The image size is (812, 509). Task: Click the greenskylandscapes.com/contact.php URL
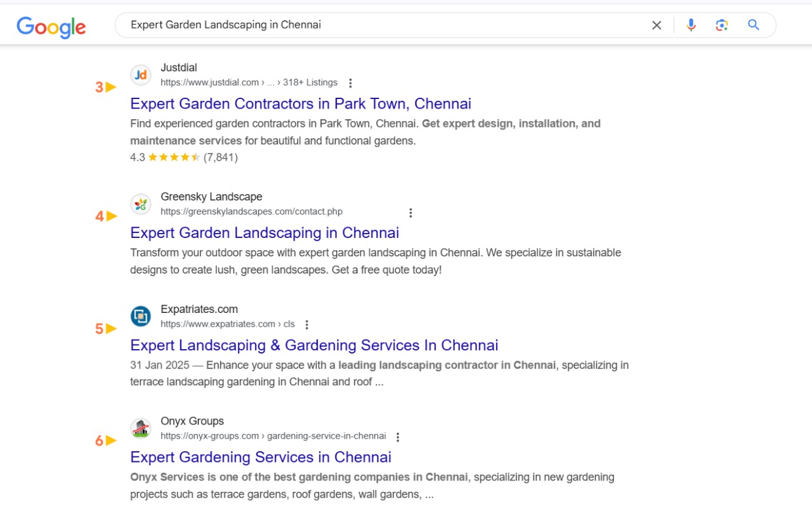tap(251, 211)
